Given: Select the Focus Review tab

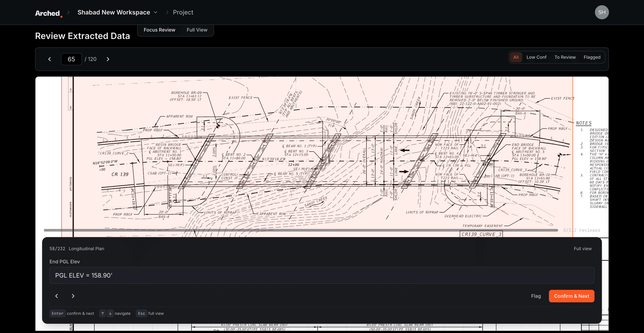Looking at the screenshot, I should point(159,30).
